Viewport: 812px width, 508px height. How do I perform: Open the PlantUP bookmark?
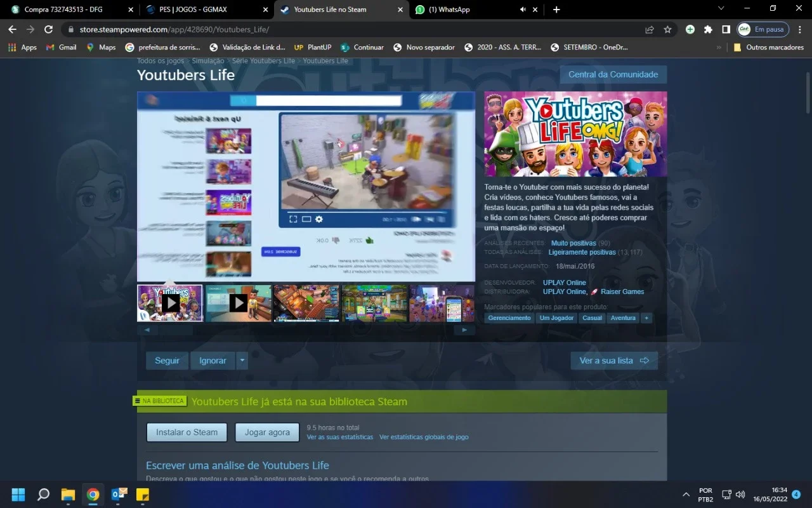pos(313,47)
